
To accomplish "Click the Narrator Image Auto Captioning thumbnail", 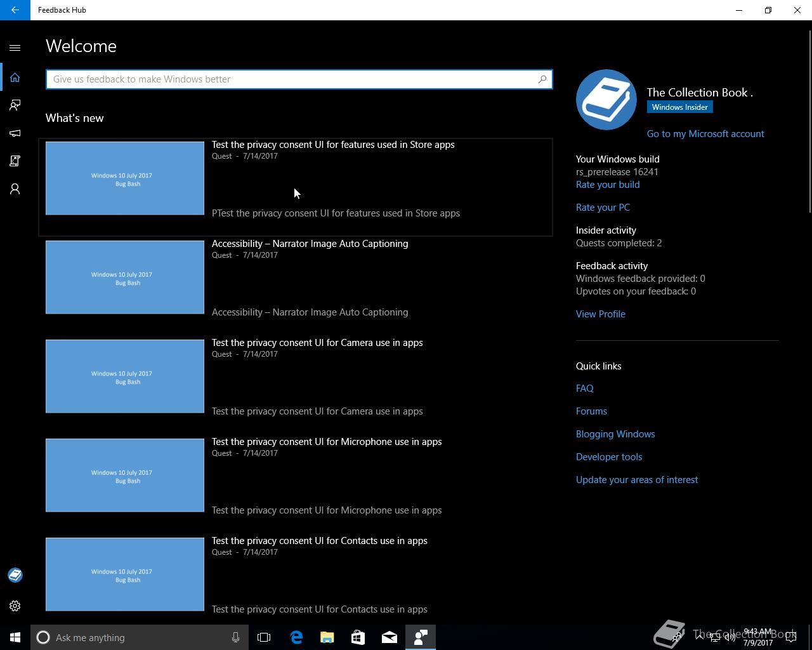I will click(125, 277).
